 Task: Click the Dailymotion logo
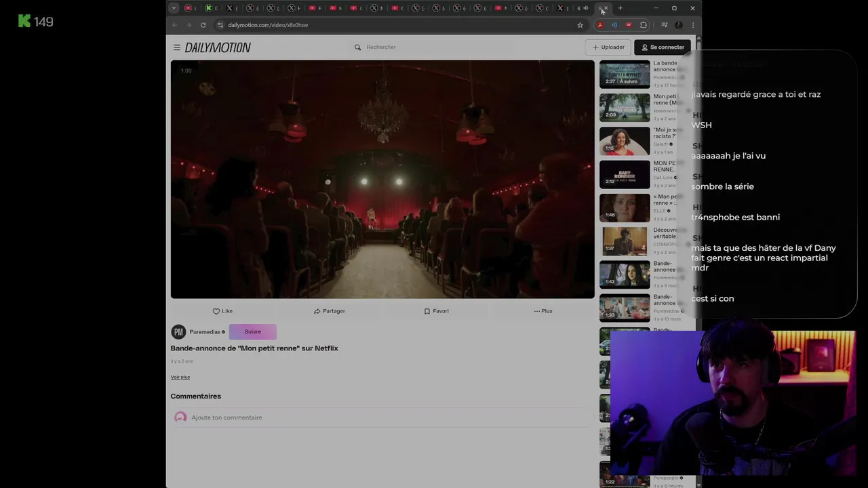tap(218, 47)
